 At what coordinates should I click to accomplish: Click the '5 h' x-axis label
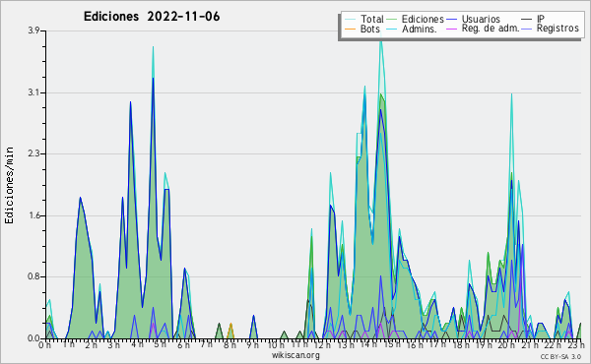pos(160,344)
